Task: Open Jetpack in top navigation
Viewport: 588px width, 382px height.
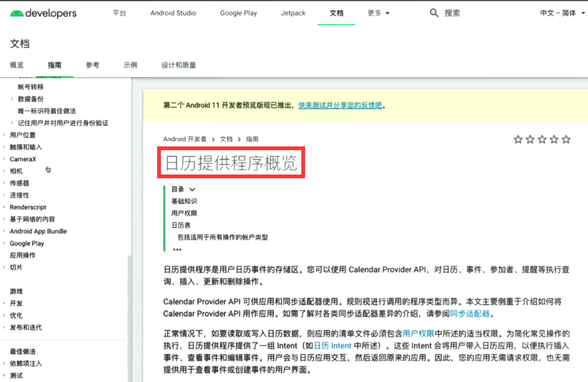Action: pyautogui.click(x=293, y=13)
